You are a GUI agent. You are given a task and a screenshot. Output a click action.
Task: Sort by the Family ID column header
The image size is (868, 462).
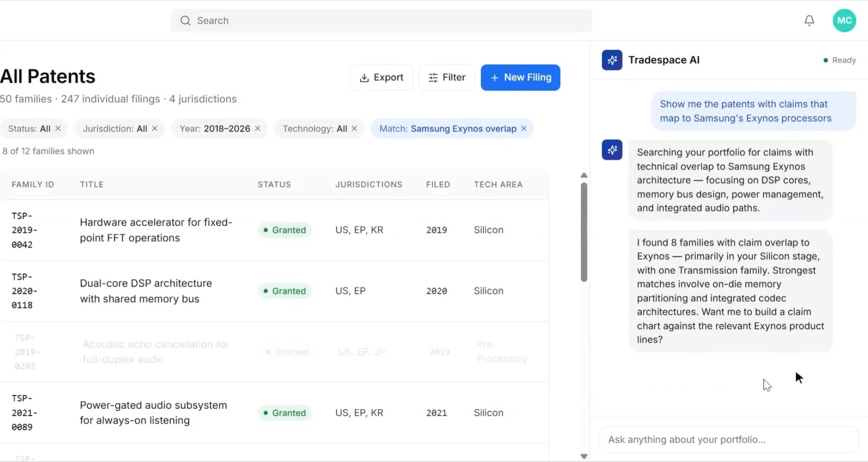pyautogui.click(x=33, y=184)
